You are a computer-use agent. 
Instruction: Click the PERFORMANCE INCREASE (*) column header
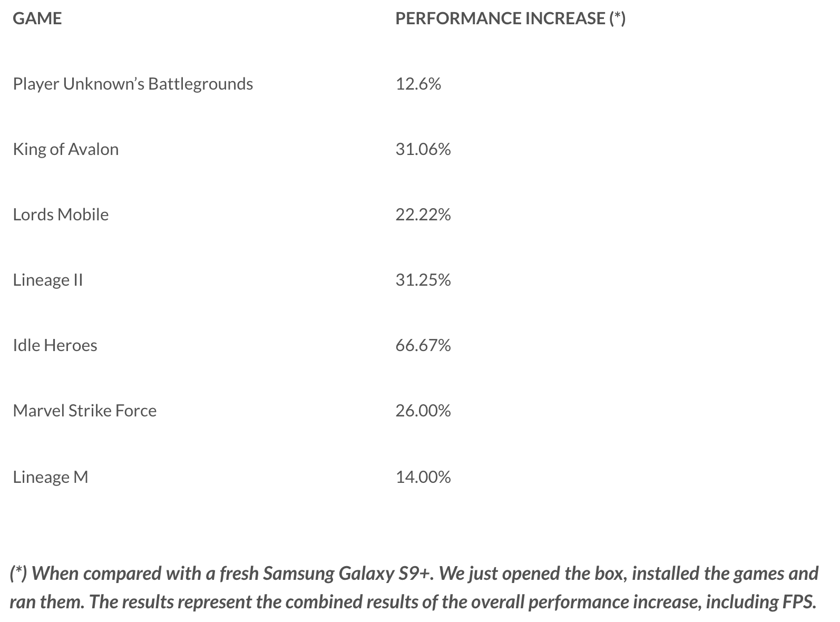[510, 18]
